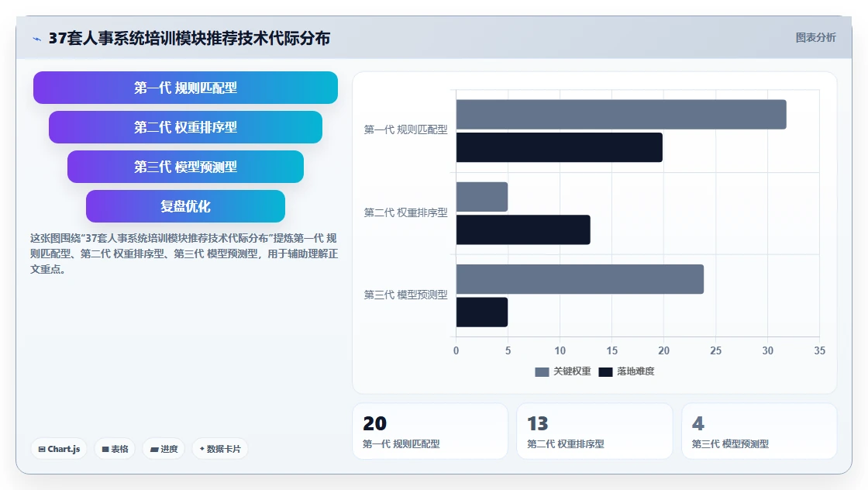
Task: Click the description paragraph starting 这张图围绕
Action: point(184,254)
